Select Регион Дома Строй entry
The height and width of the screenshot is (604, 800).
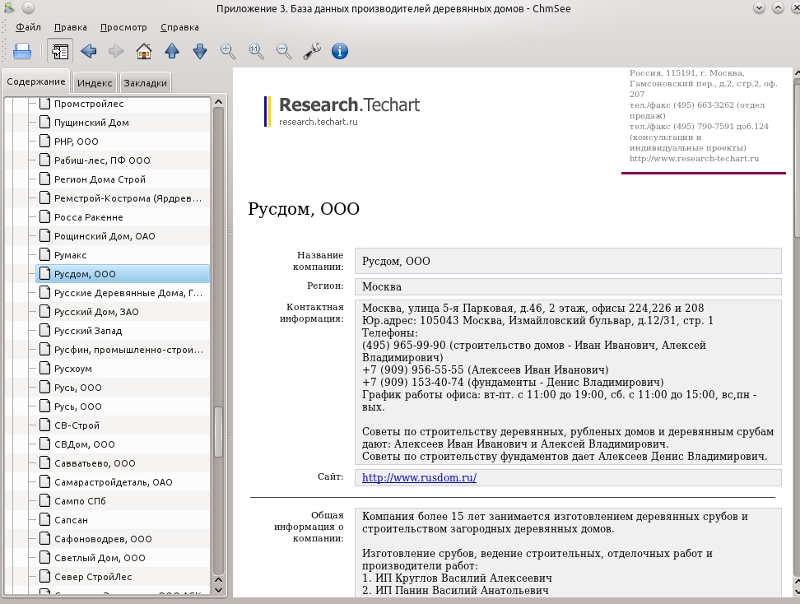point(100,179)
